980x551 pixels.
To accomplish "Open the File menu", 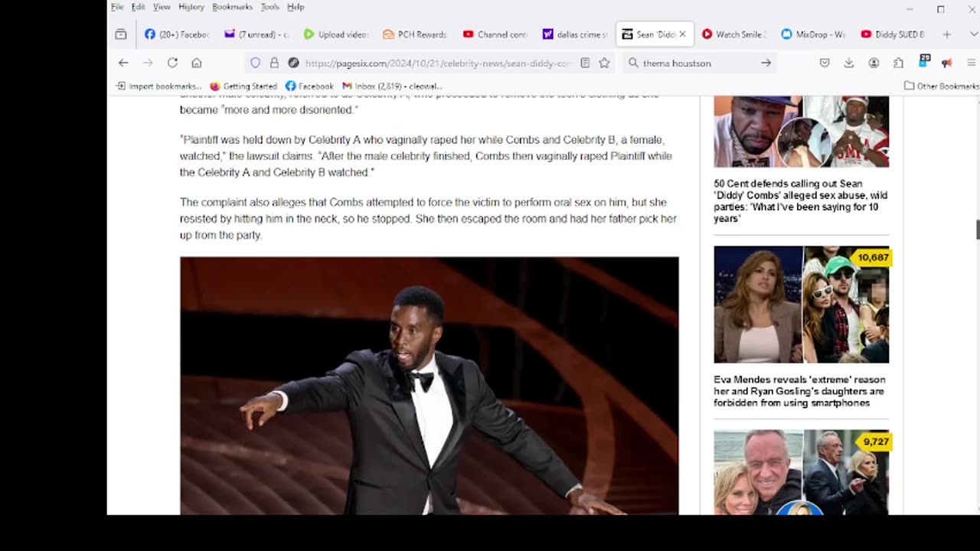I will click(x=117, y=7).
